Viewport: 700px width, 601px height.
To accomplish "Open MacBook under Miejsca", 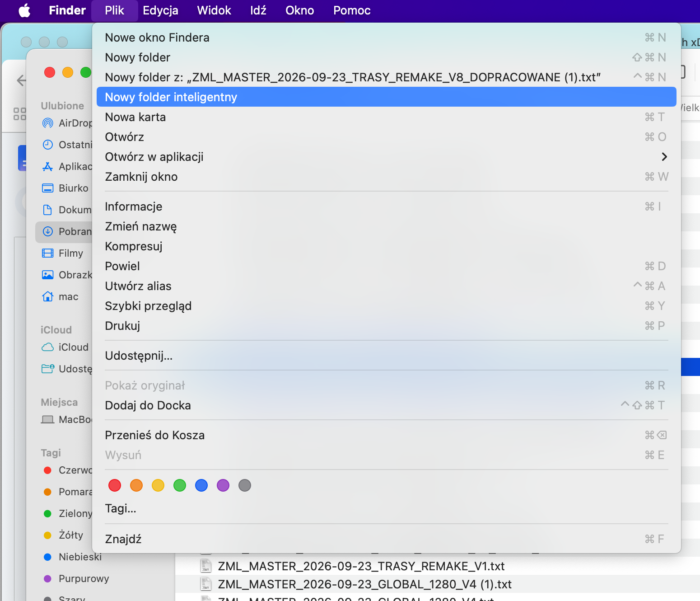I will click(x=64, y=419).
